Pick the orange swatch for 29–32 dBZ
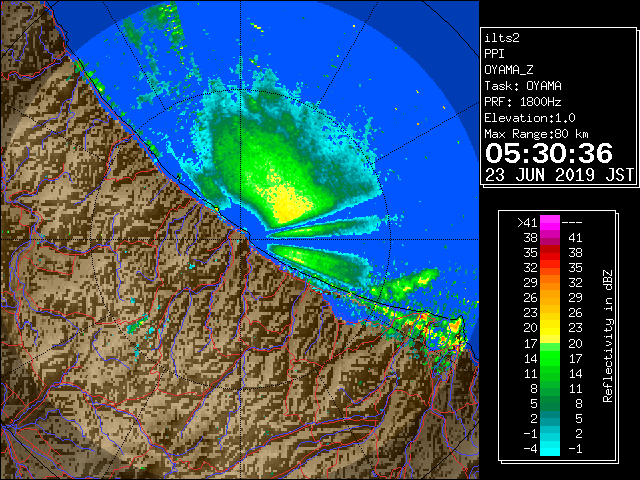Viewport: 640px width, 480px height. (x=550, y=283)
